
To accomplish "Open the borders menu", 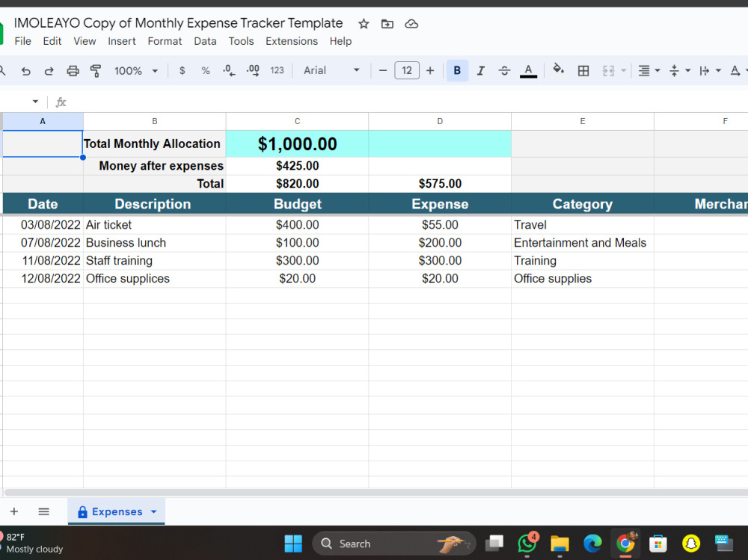I will click(x=583, y=70).
